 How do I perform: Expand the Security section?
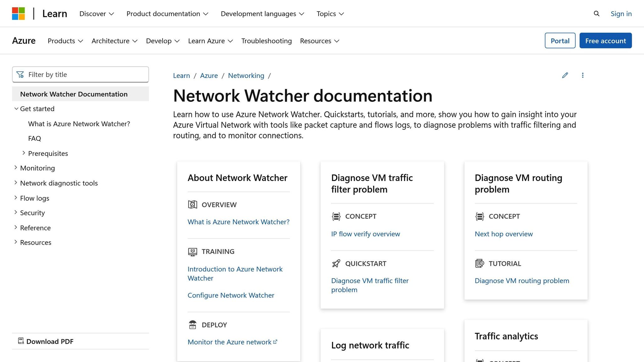[16, 212]
